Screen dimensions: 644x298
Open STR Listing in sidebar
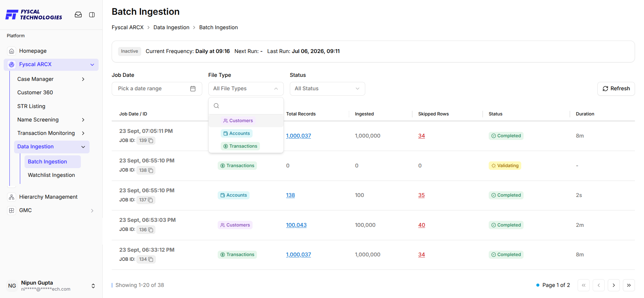[31, 106]
